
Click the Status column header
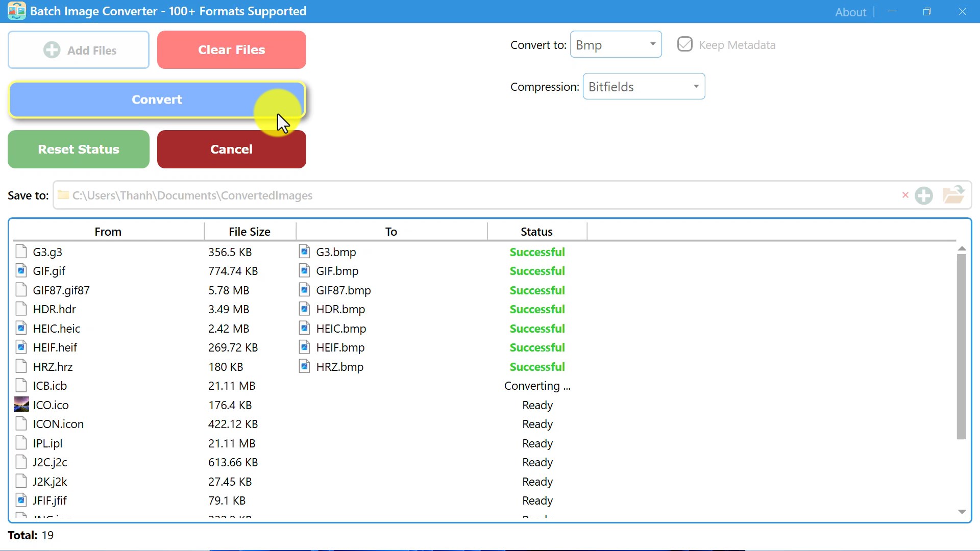point(536,231)
